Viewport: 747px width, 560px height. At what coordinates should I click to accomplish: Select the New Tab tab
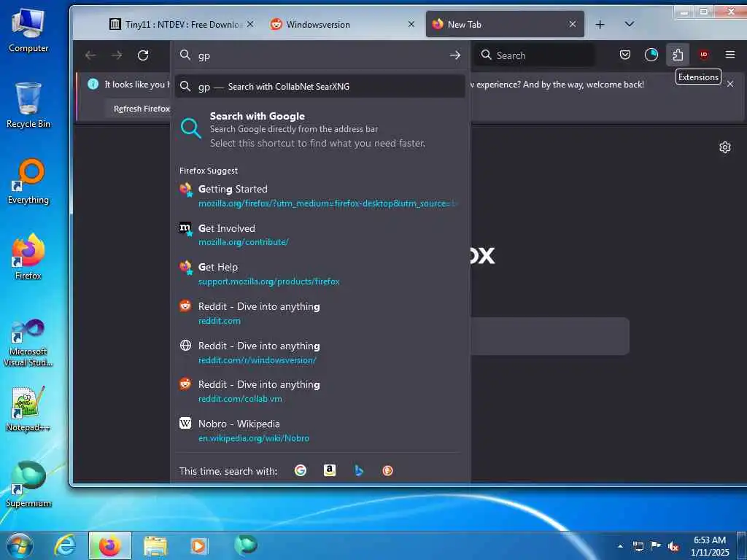[x=505, y=24]
